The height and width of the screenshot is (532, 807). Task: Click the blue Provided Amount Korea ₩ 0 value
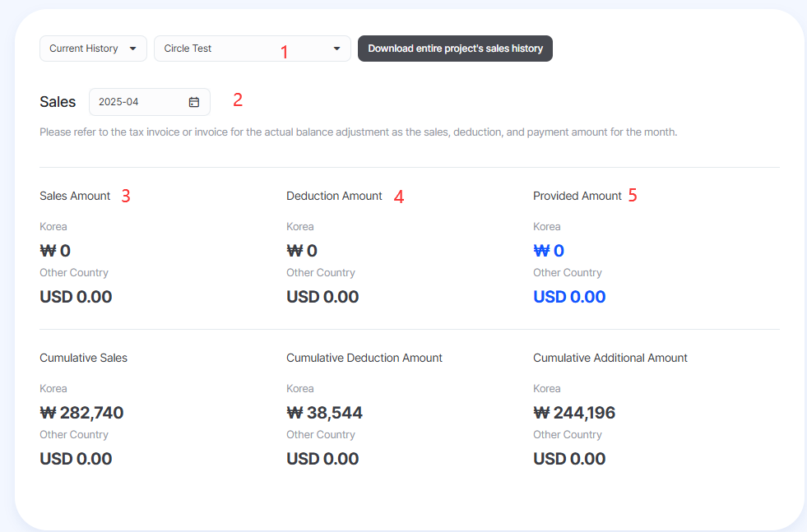pyautogui.click(x=549, y=251)
